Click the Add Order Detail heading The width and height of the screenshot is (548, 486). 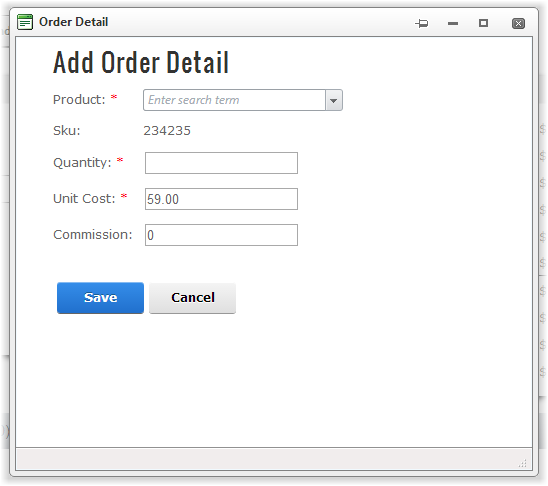point(141,63)
